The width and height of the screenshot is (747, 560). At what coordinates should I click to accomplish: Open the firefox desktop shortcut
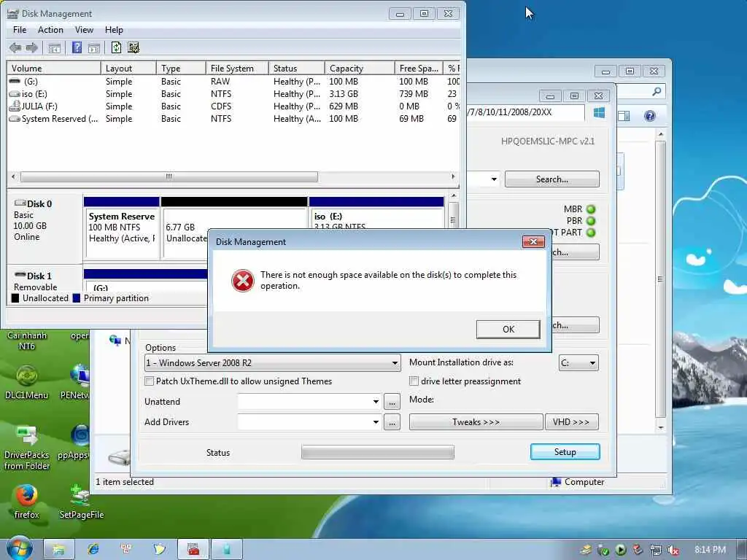tap(27, 502)
